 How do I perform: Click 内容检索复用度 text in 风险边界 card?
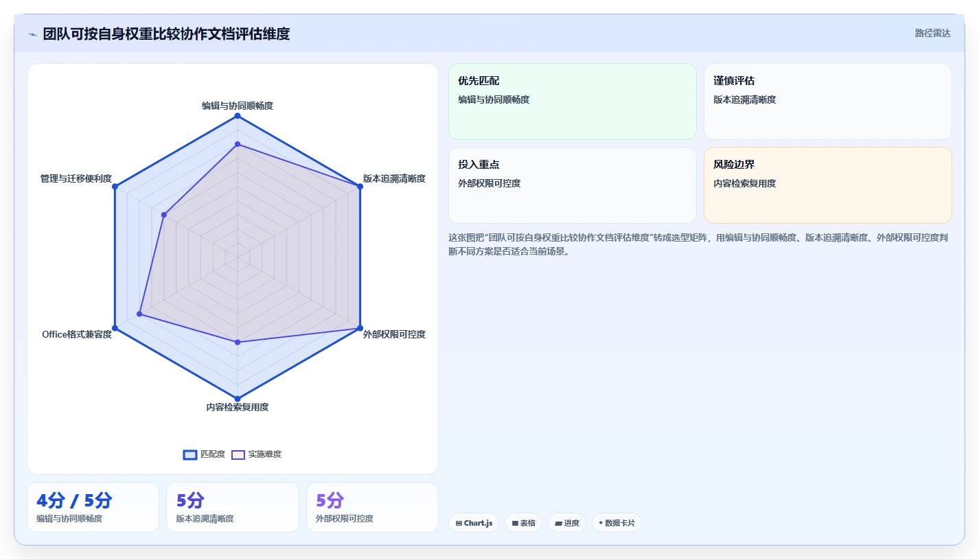(x=745, y=183)
